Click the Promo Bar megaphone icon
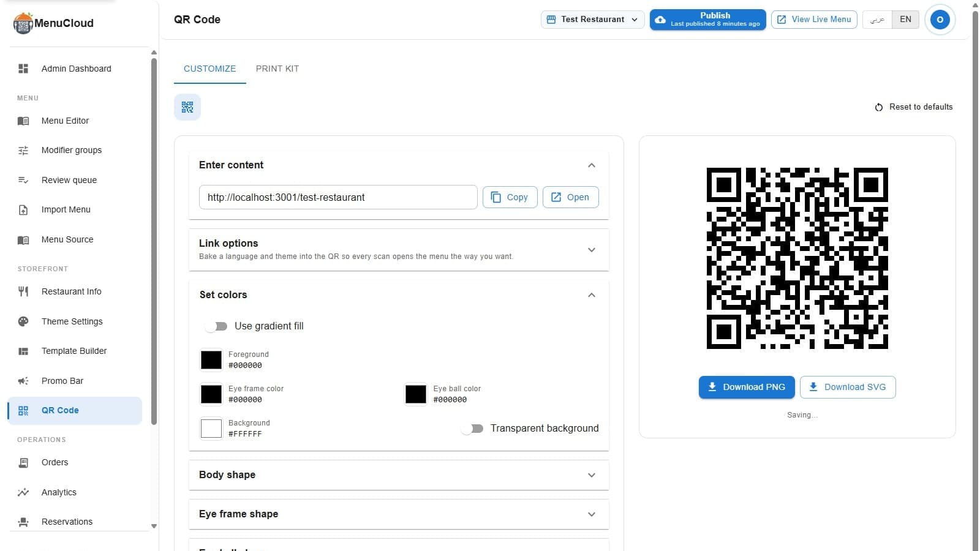 click(x=23, y=381)
